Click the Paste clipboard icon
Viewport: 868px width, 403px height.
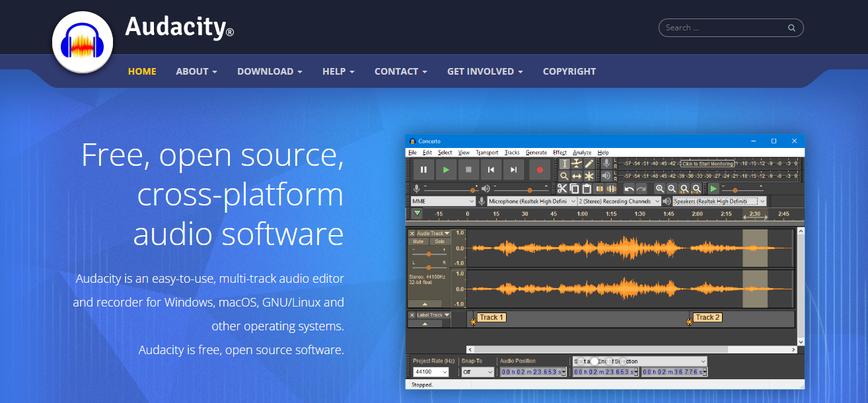tap(587, 189)
